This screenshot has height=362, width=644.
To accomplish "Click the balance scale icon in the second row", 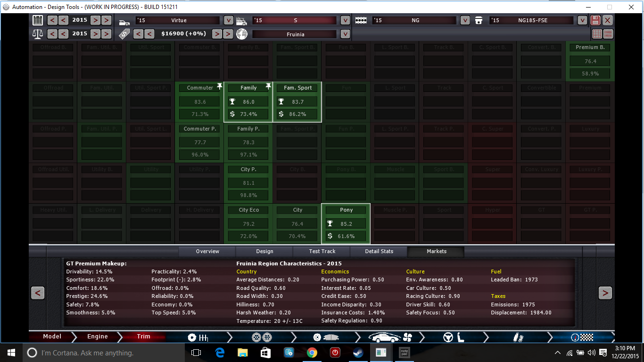I will [38, 34].
